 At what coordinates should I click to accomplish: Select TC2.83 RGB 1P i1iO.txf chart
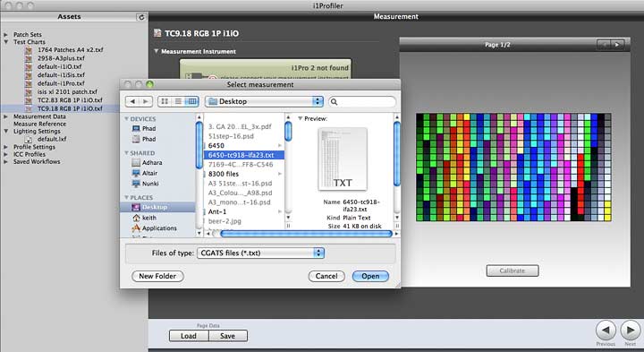tap(70, 100)
